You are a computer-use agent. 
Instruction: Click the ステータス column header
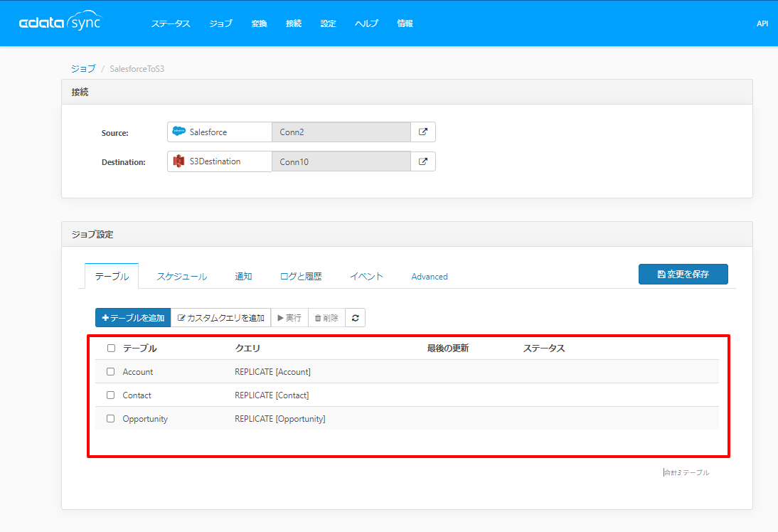[544, 349]
